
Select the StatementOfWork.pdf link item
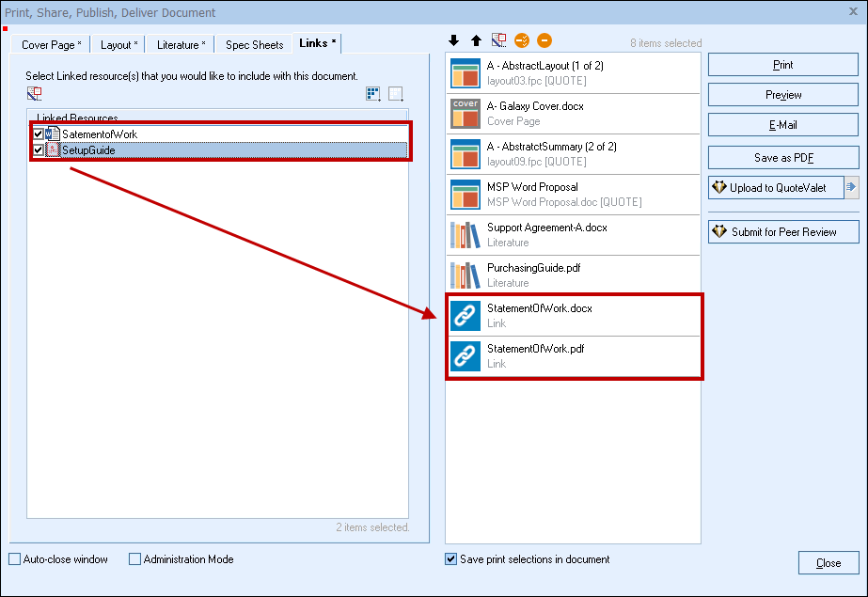pyautogui.click(x=574, y=355)
